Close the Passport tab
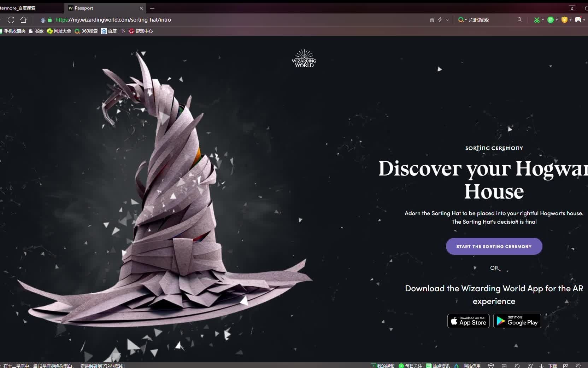The image size is (588, 368). [x=141, y=8]
